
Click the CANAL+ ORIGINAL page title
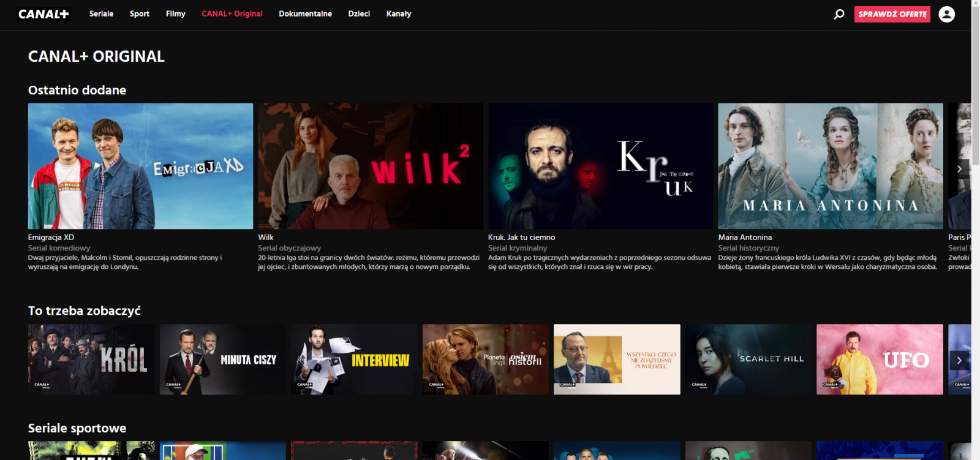coord(96,56)
